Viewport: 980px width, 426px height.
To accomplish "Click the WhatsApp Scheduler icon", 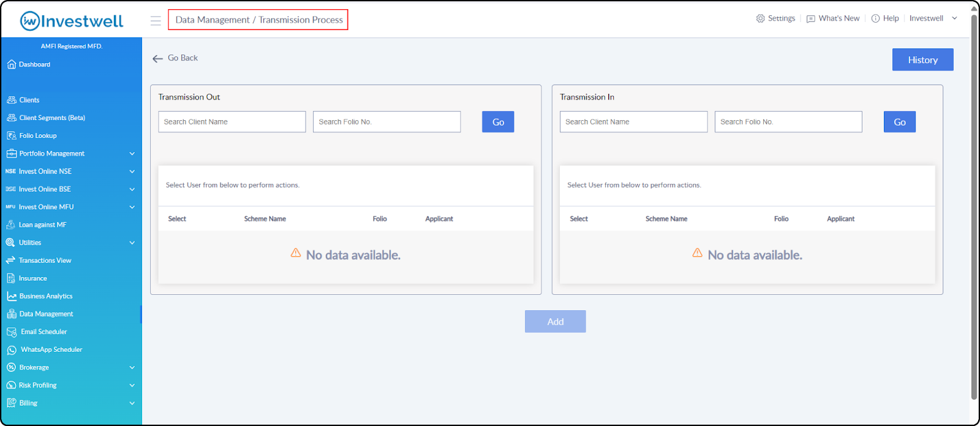I will click(x=12, y=350).
